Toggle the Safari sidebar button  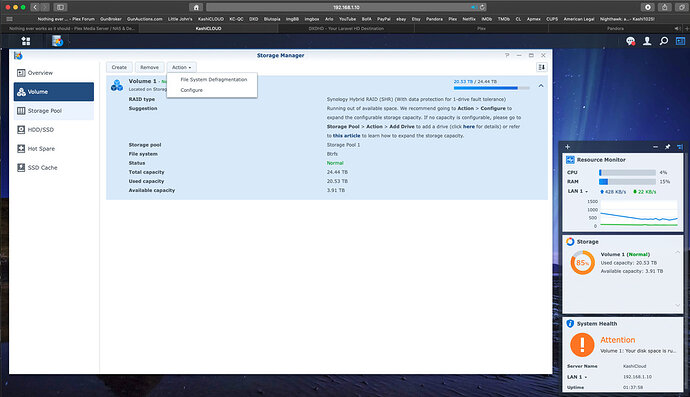coord(60,7)
